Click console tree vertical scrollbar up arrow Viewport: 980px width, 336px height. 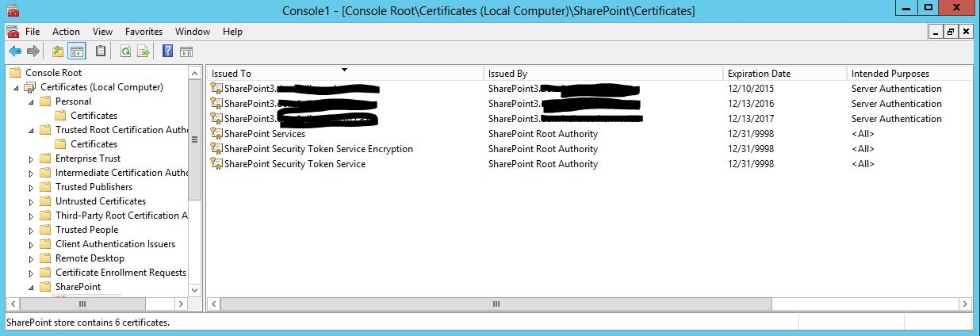click(195, 73)
